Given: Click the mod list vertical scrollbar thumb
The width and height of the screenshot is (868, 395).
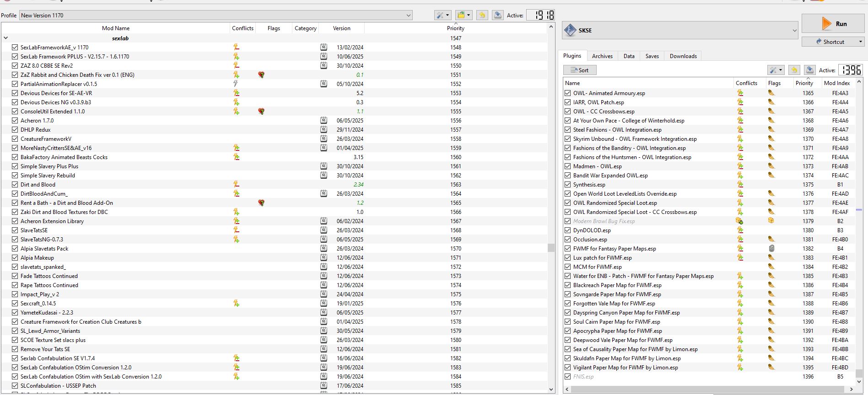Looking at the screenshot, I should pos(551,248).
